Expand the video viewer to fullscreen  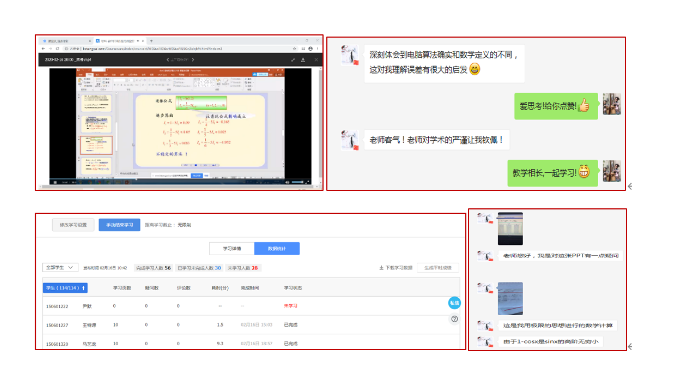coord(293,60)
